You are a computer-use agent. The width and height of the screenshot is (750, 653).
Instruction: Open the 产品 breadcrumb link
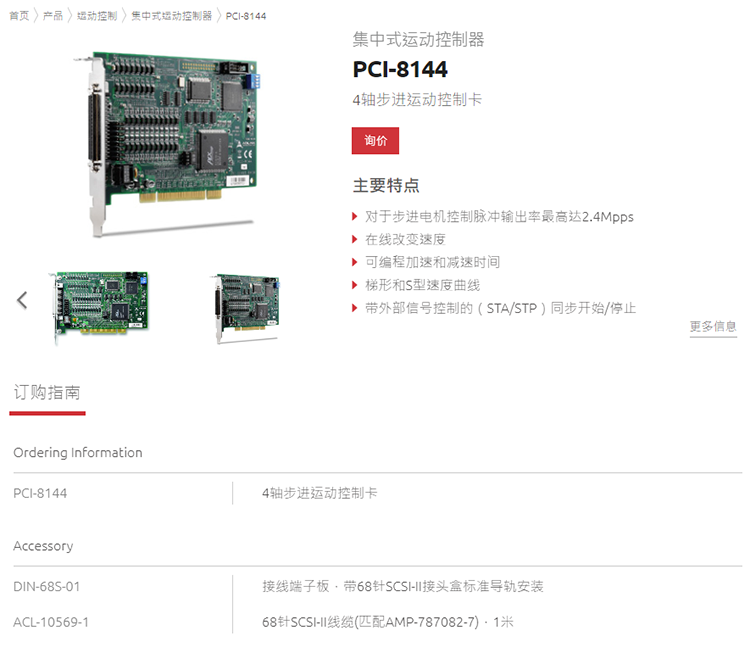[53, 16]
